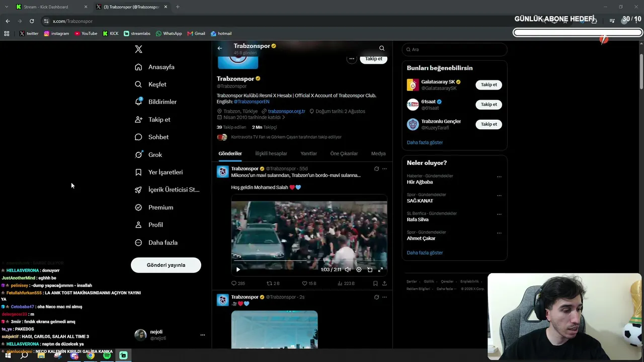The image size is (644, 362).
Task: Click the Ara search field
Action: [x=454, y=49]
